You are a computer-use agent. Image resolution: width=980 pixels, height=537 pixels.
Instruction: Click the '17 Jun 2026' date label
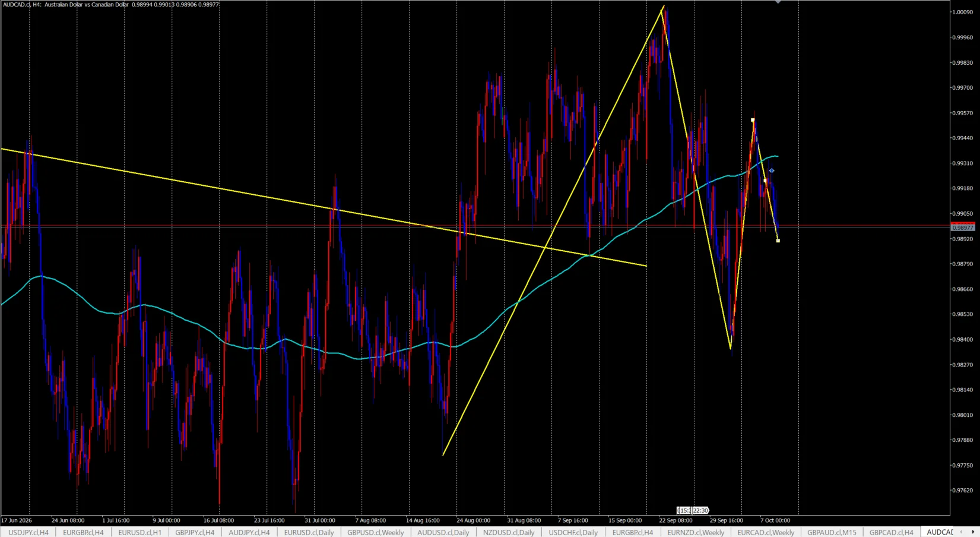(17, 520)
